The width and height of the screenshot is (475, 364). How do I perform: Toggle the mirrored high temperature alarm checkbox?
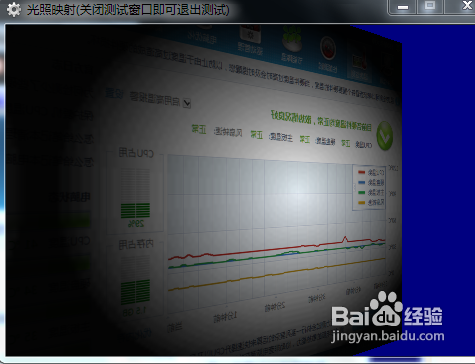coord(187,103)
